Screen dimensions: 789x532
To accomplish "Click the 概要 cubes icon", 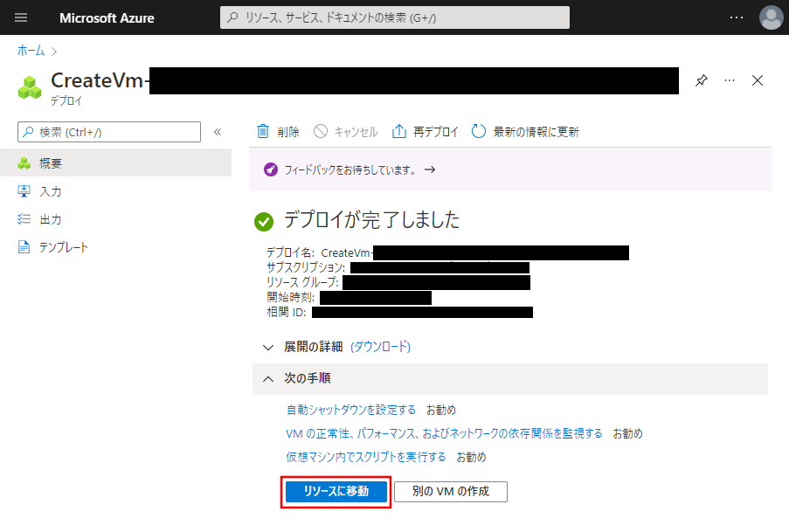I will tap(24, 163).
